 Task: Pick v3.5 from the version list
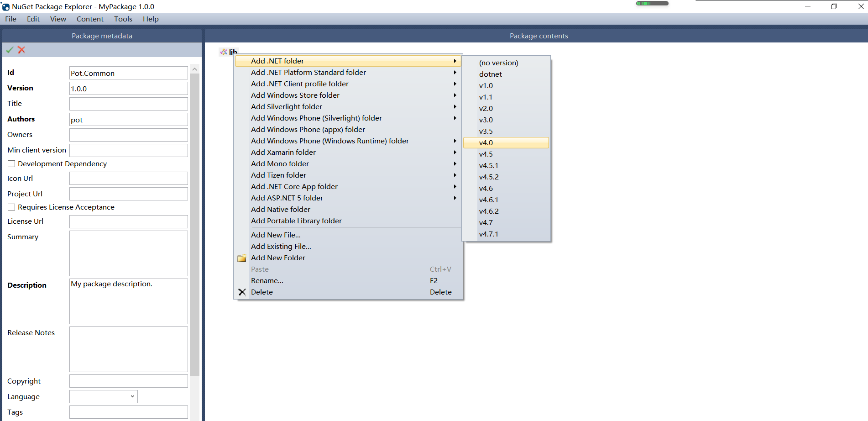point(506,132)
